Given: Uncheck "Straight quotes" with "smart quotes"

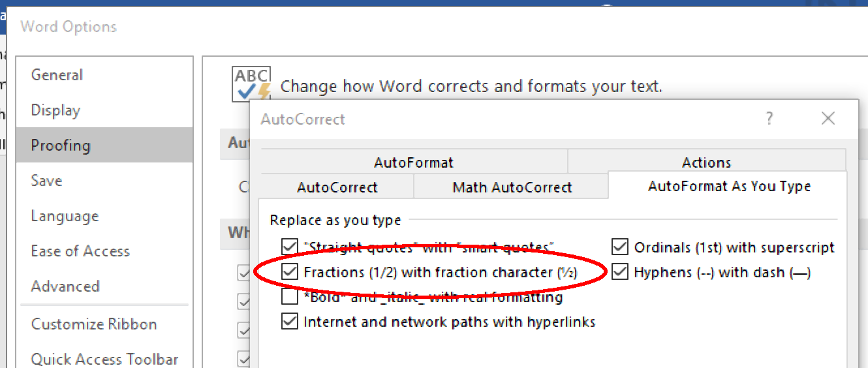Looking at the screenshot, I should pos(289,247).
